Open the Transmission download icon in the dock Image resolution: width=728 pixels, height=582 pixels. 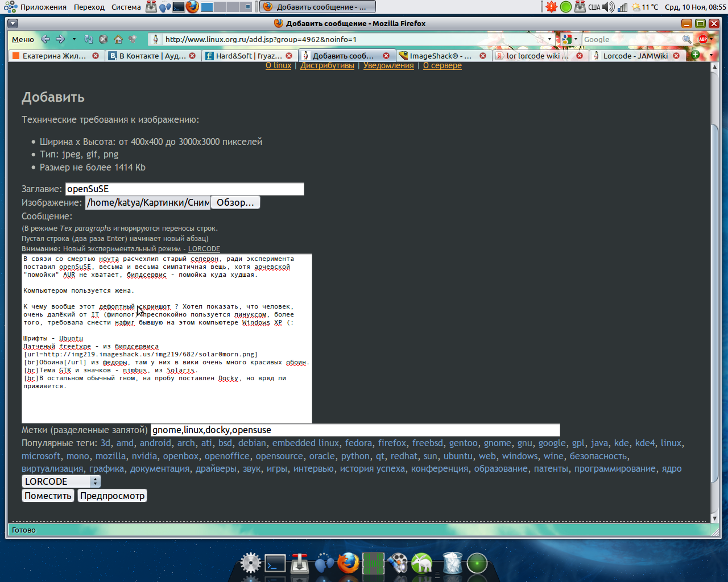(x=300, y=563)
